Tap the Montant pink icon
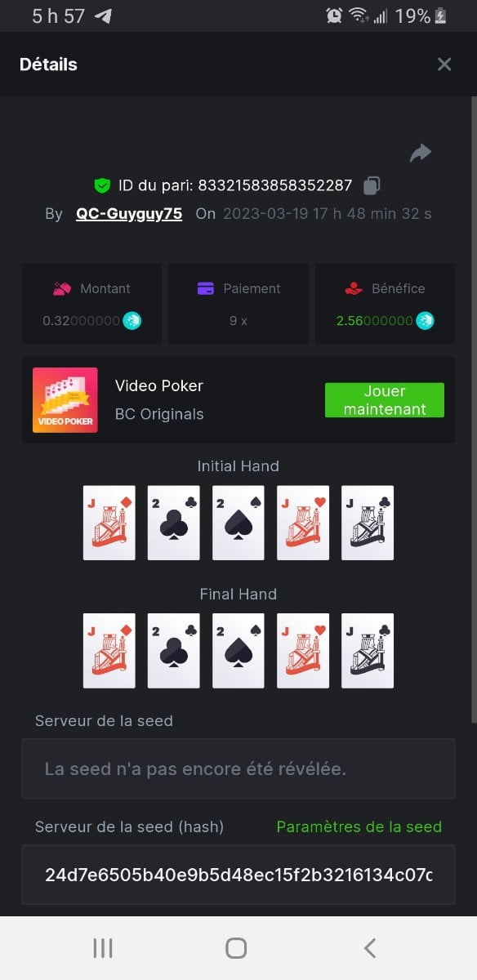This screenshot has width=477, height=980. pos(62,288)
